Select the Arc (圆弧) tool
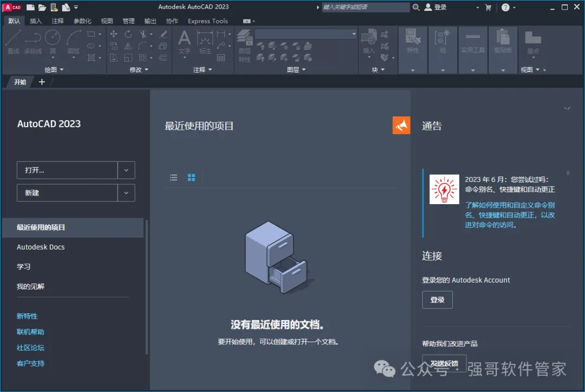This screenshot has width=585, height=392. tap(74, 42)
